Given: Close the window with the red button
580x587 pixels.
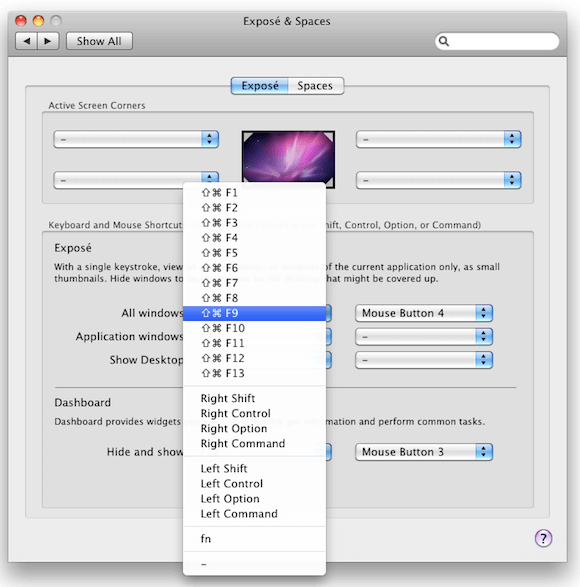Looking at the screenshot, I should pyautogui.click(x=21, y=21).
